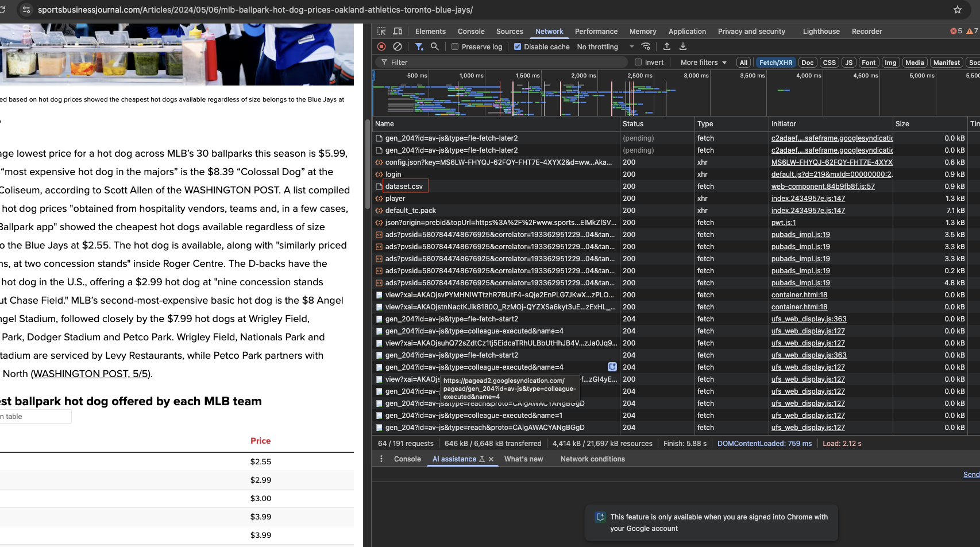
Task: Open the No throttling dropdown
Action: 605,47
